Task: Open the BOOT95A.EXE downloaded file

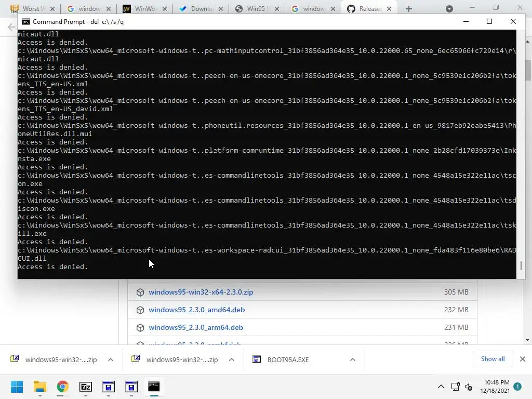Action: click(288, 360)
